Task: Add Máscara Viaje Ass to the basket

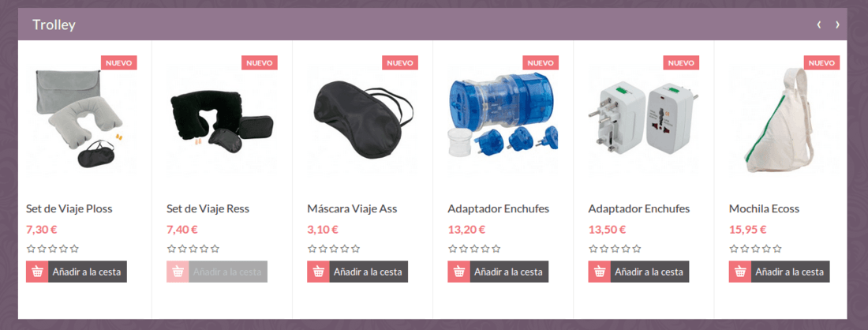Action: pyautogui.click(x=357, y=272)
